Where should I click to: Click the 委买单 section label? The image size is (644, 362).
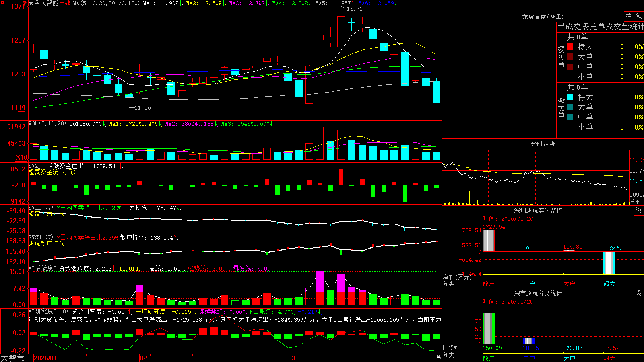coord(561,57)
